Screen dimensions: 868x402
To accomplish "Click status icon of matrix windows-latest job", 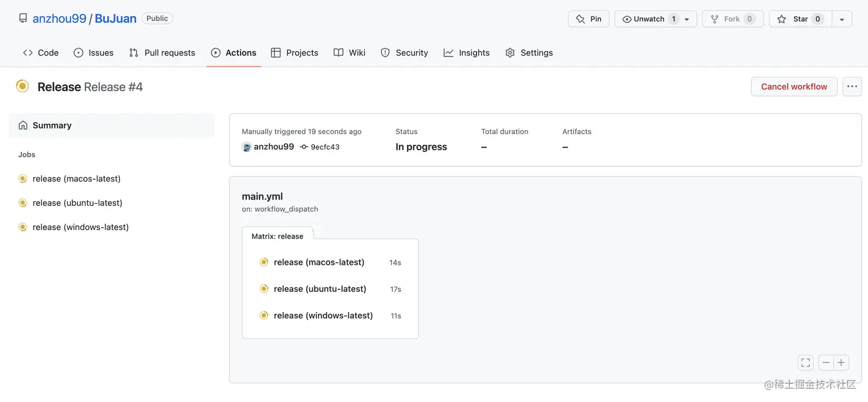I will (x=264, y=315).
